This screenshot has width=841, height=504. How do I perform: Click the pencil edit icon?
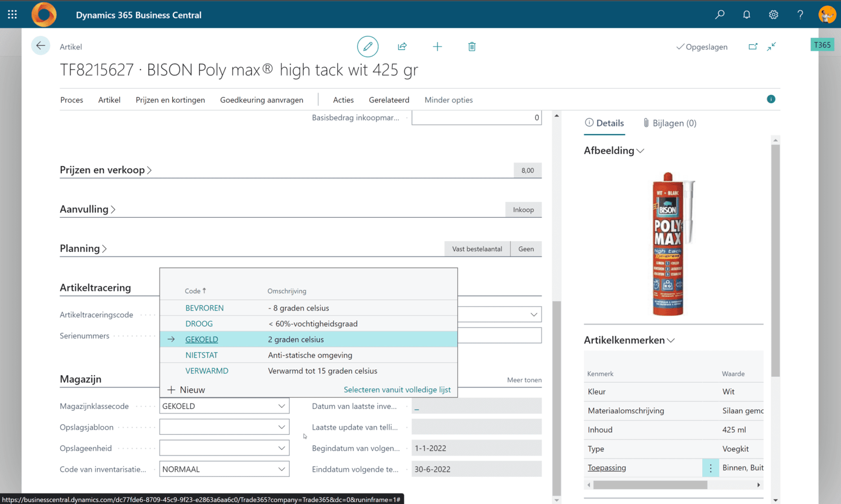tap(368, 46)
